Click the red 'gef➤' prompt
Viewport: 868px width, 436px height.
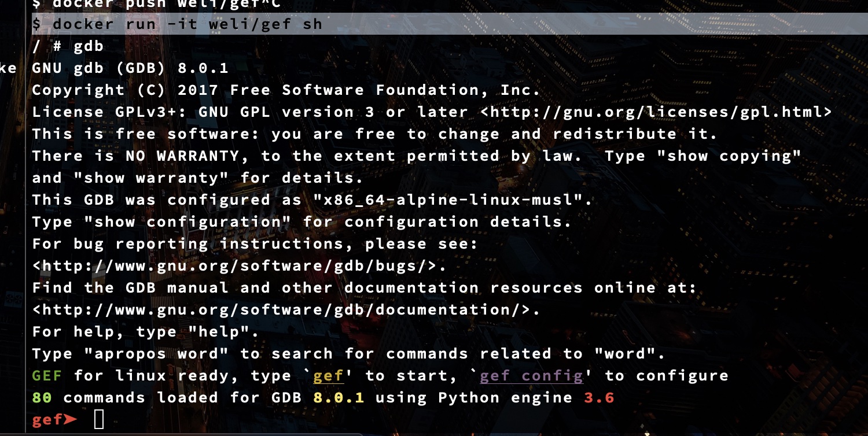tap(54, 419)
